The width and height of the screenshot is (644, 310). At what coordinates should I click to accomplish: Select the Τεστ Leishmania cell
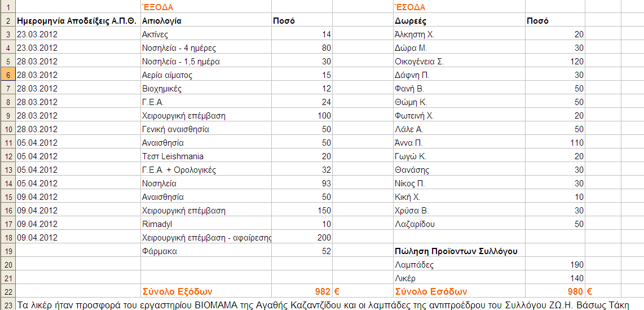(x=206, y=156)
